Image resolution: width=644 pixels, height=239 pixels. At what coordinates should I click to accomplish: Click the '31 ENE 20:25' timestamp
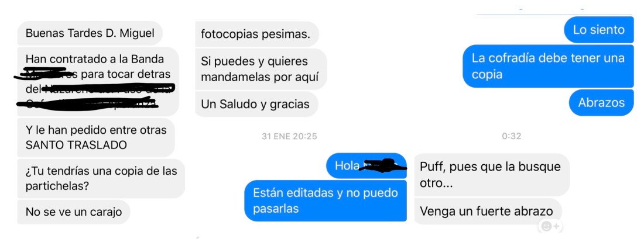point(289,137)
